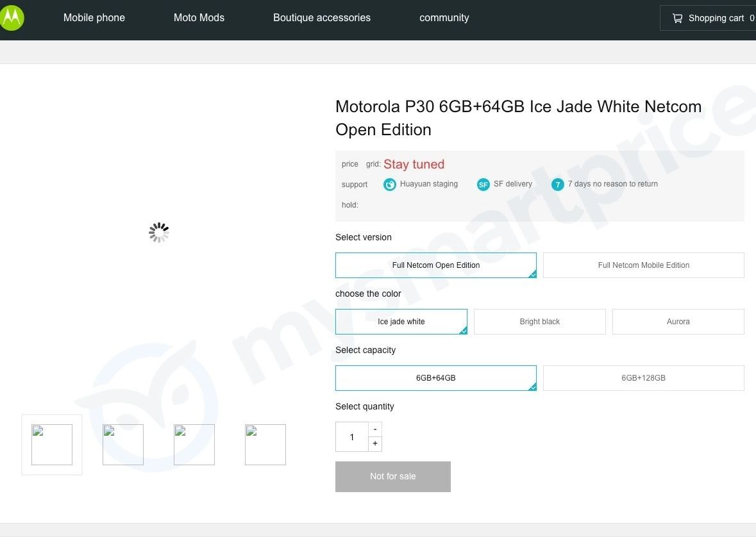Select the 6GB+128GB capacity option
This screenshot has width=756, height=537.
click(x=643, y=377)
